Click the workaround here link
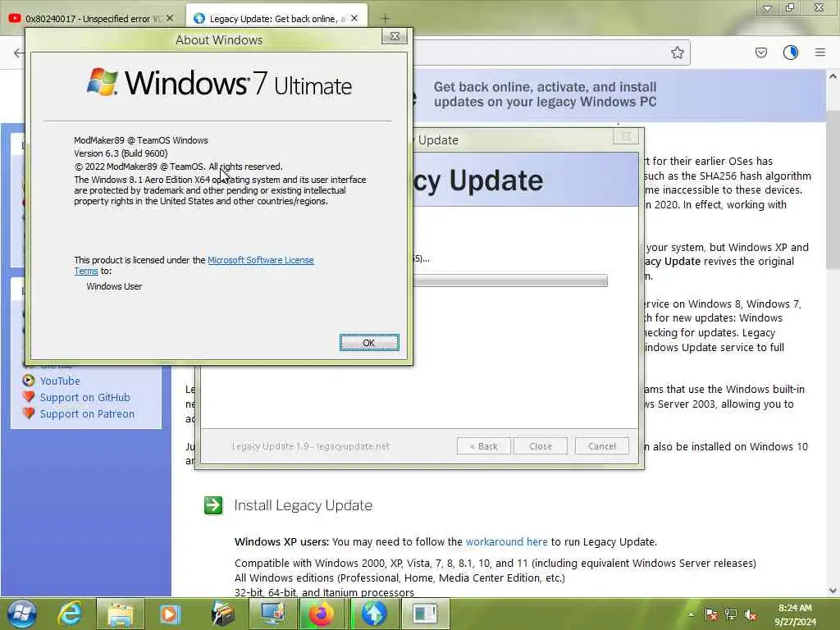Viewport: 840px width, 630px height. click(507, 541)
